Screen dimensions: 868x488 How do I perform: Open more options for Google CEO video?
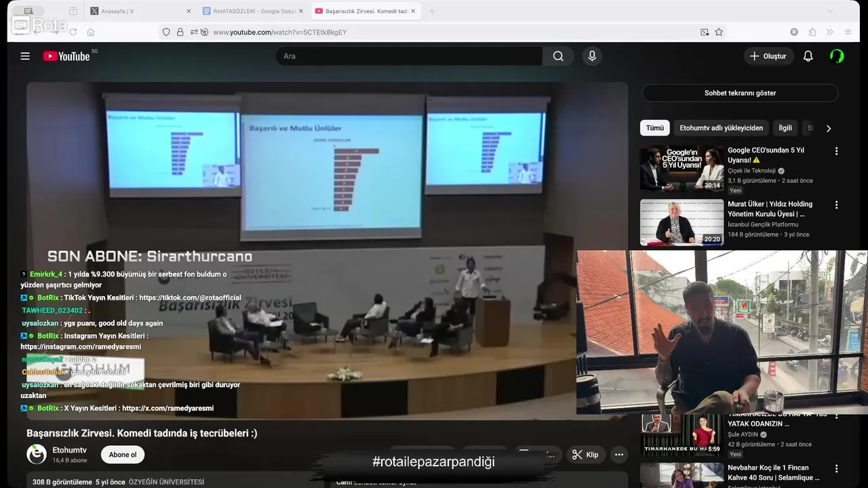point(836,151)
